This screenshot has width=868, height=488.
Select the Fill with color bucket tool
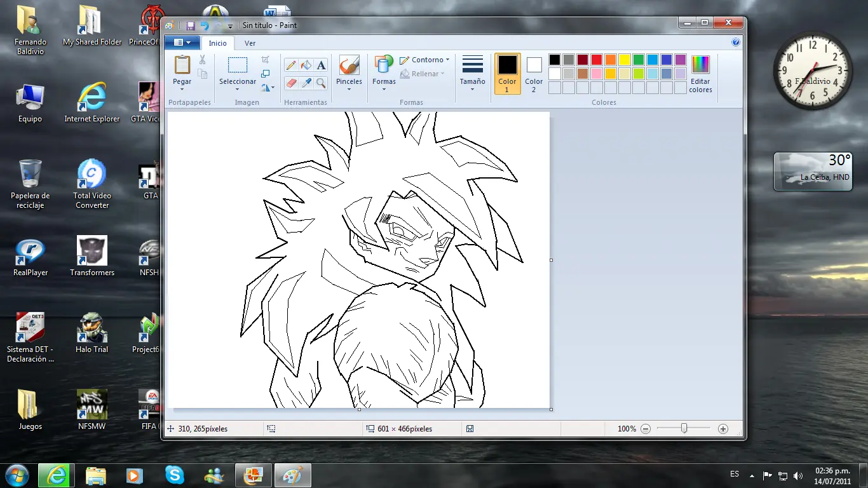pyautogui.click(x=306, y=65)
